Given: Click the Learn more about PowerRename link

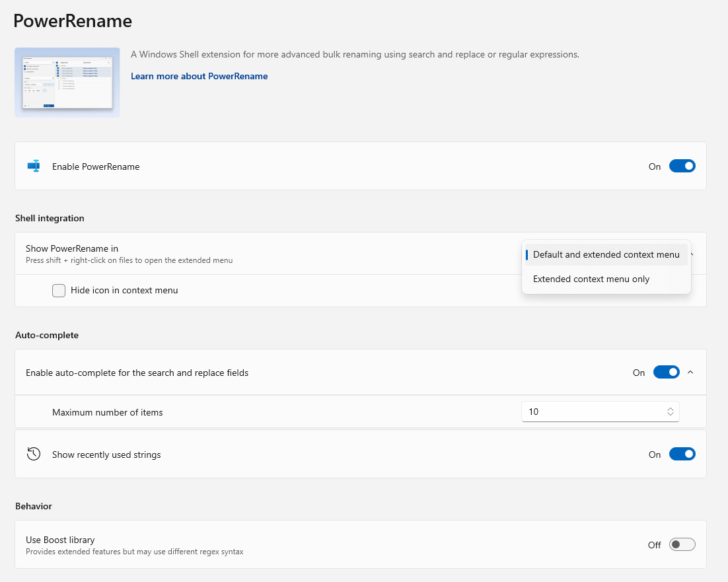Looking at the screenshot, I should [x=199, y=76].
